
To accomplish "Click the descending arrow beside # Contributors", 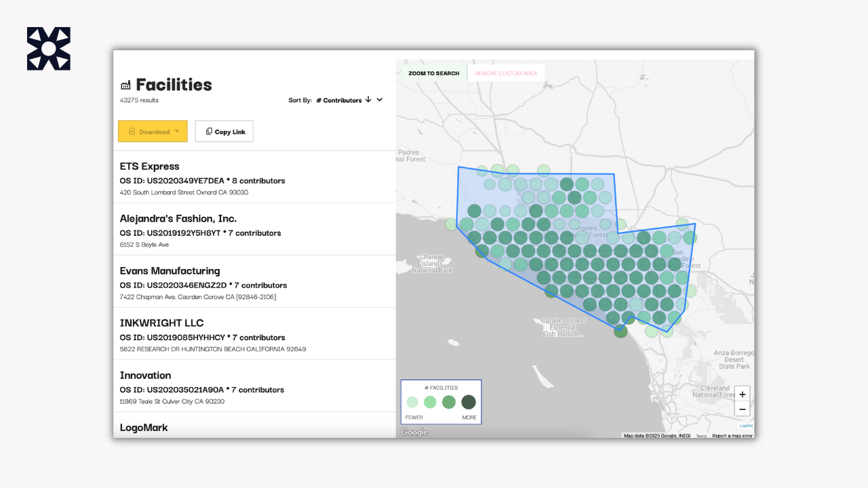I will (368, 99).
